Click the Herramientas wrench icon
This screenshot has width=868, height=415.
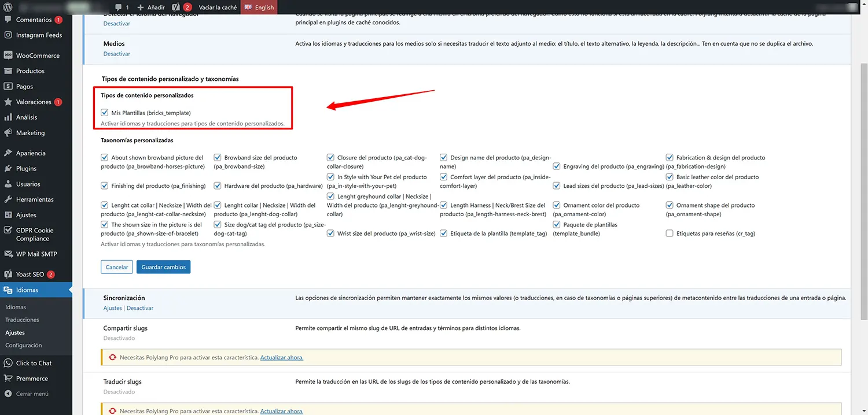click(x=8, y=199)
